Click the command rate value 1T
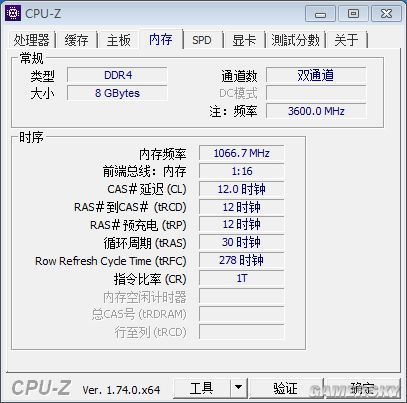Screen dimensions: 407x403 pos(242,278)
